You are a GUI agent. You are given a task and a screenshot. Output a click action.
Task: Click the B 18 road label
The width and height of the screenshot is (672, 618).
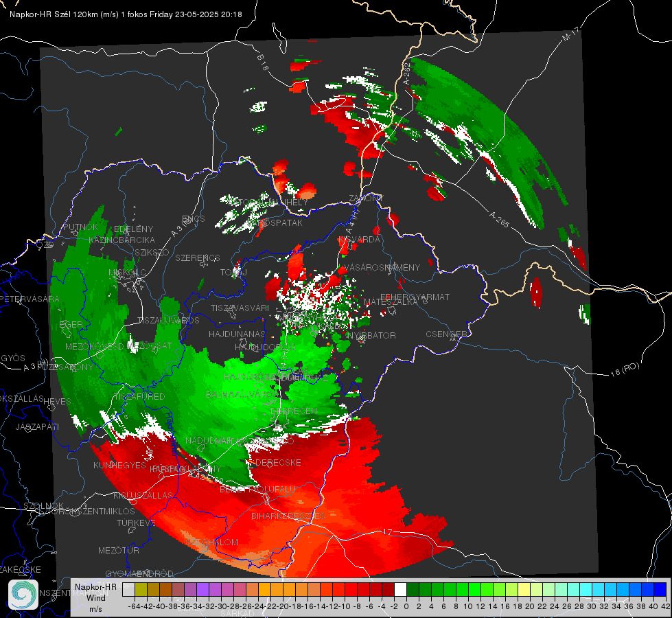tap(262, 62)
